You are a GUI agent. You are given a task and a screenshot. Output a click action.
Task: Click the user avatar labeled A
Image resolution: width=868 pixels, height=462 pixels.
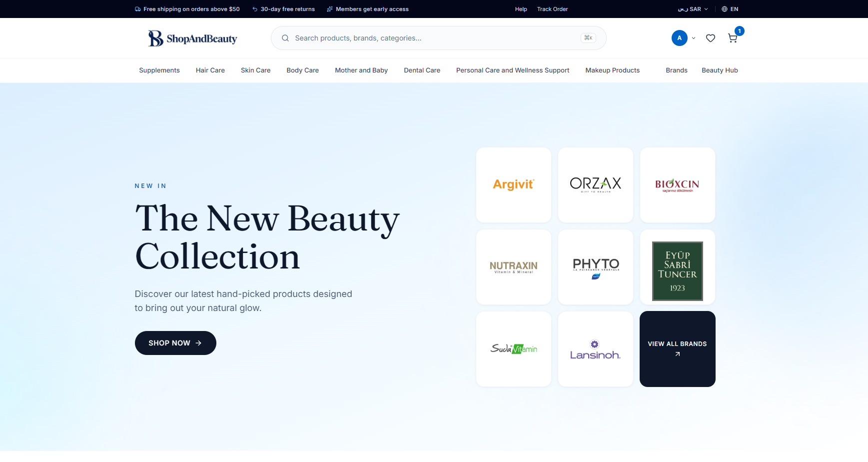(x=680, y=38)
